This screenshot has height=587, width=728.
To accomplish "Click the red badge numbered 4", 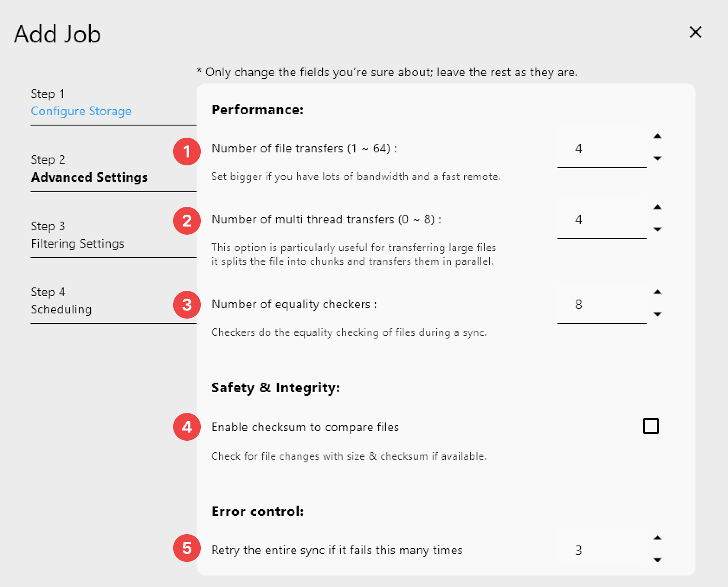I will pyautogui.click(x=187, y=427).
